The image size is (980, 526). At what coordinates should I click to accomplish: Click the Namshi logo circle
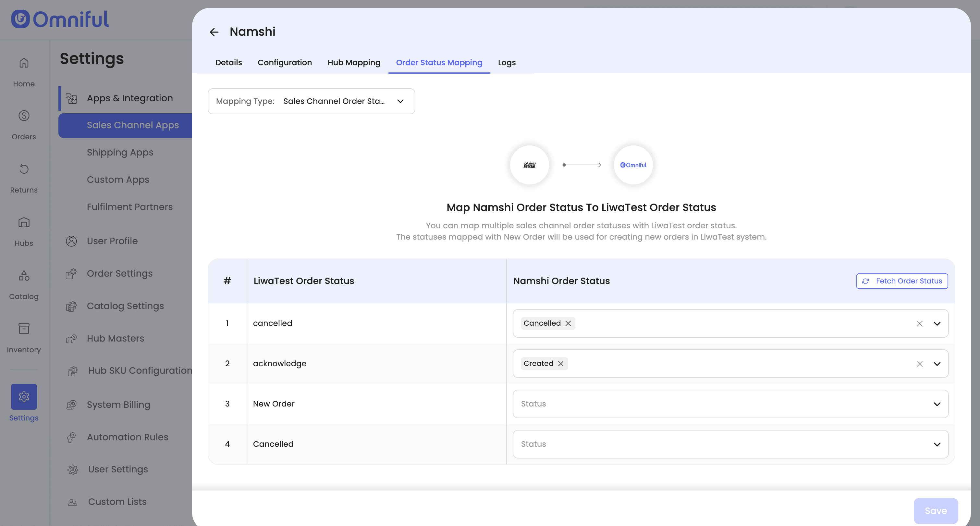(529, 165)
